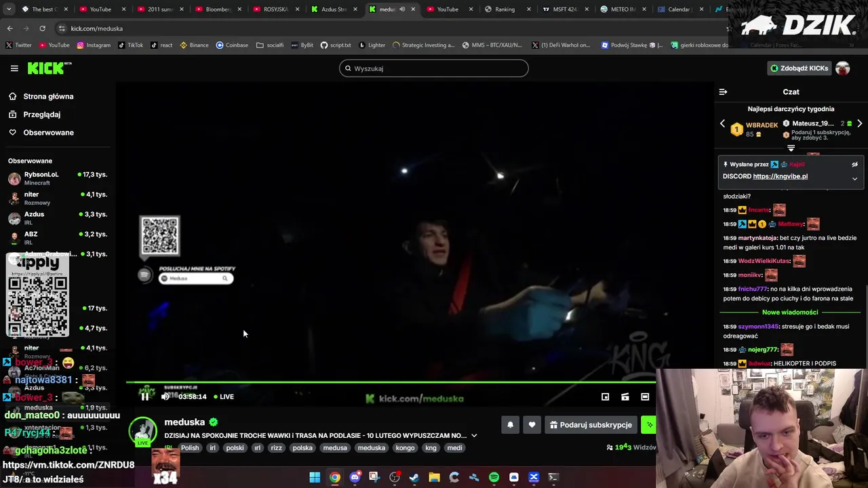Expand the pinned message chevron

pyautogui.click(x=854, y=179)
